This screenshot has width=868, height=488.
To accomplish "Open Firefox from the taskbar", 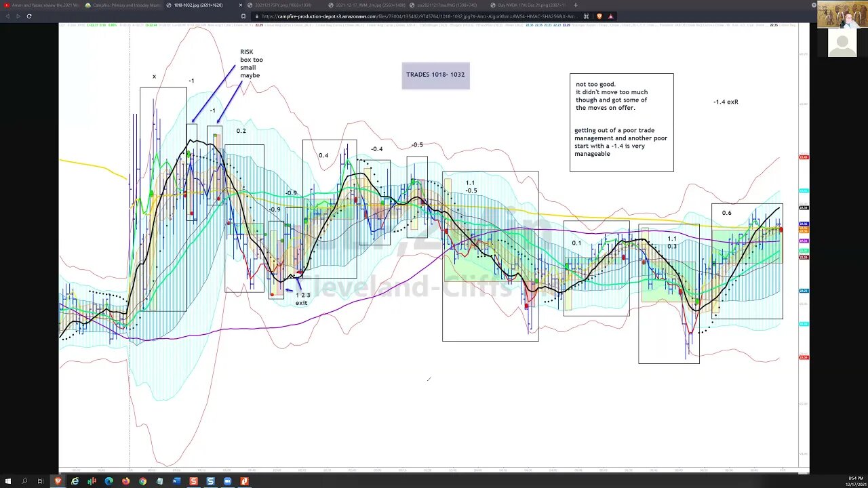I will pyautogui.click(x=125, y=481).
